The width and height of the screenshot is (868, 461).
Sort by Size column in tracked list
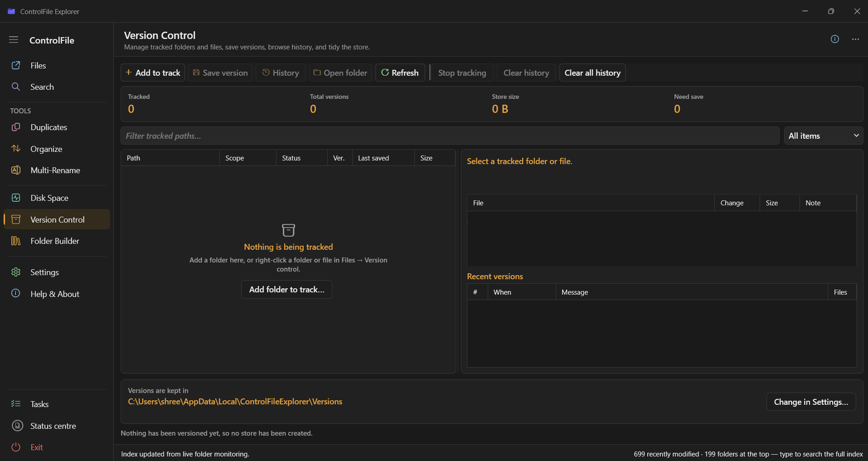point(435,158)
